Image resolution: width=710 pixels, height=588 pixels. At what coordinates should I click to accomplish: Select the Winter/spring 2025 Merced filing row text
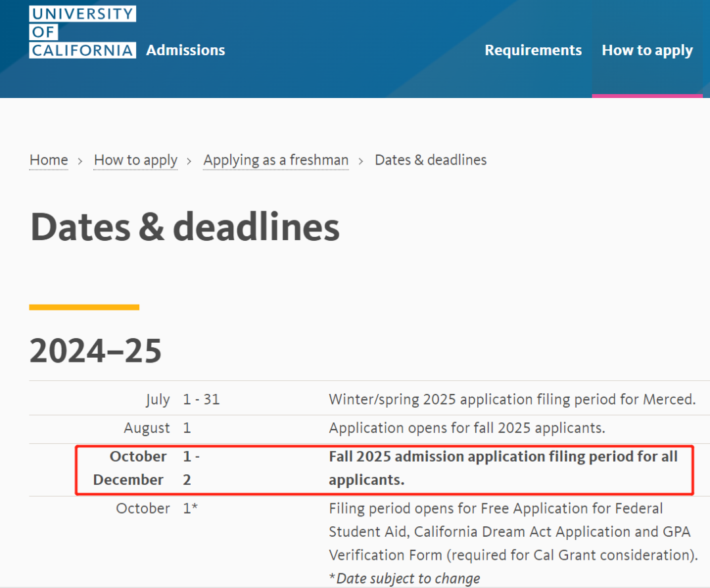click(x=512, y=399)
